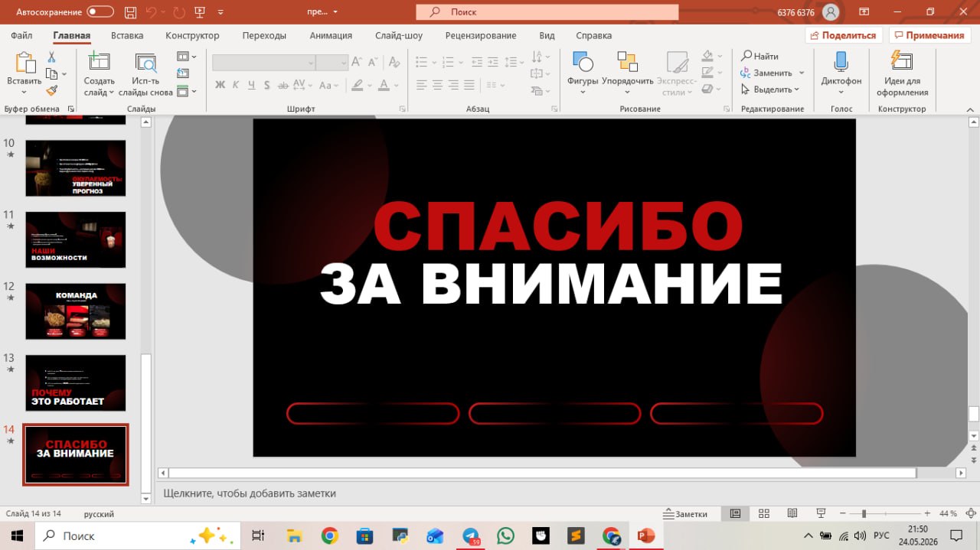Select slide 12 КОМАНДА thumbnail
This screenshot has width=980, height=550.
(76, 311)
